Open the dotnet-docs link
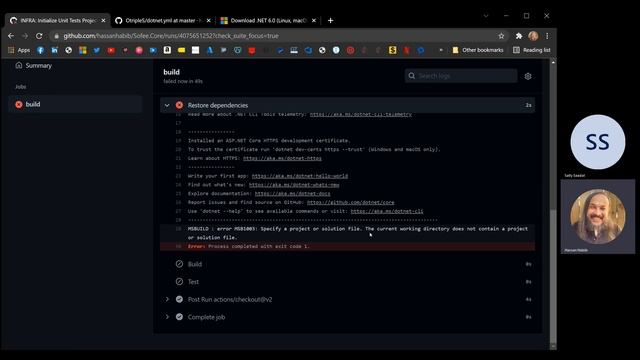 (x=293, y=194)
